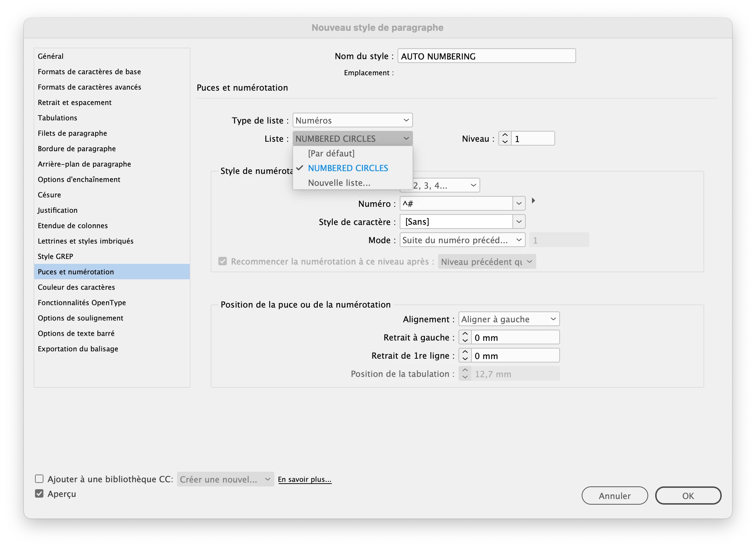Click the Retrait à gauche stepper arrows
The image size is (756, 548).
point(465,337)
